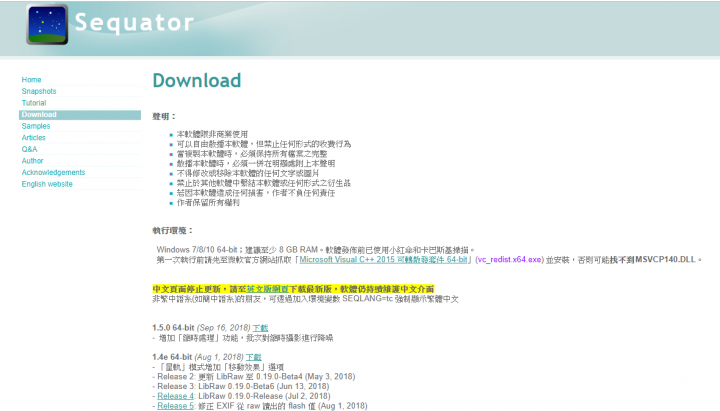Click the MSVCP140.DLL bold text
720x411 pixels.
coord(665,259)
